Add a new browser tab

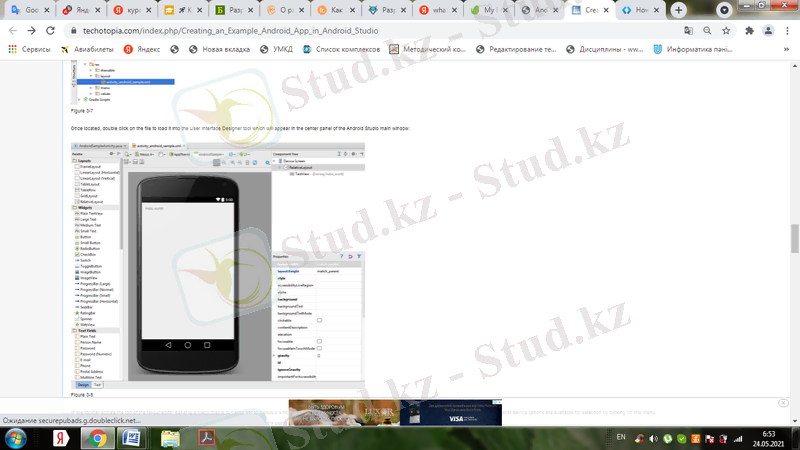[679, 10]
